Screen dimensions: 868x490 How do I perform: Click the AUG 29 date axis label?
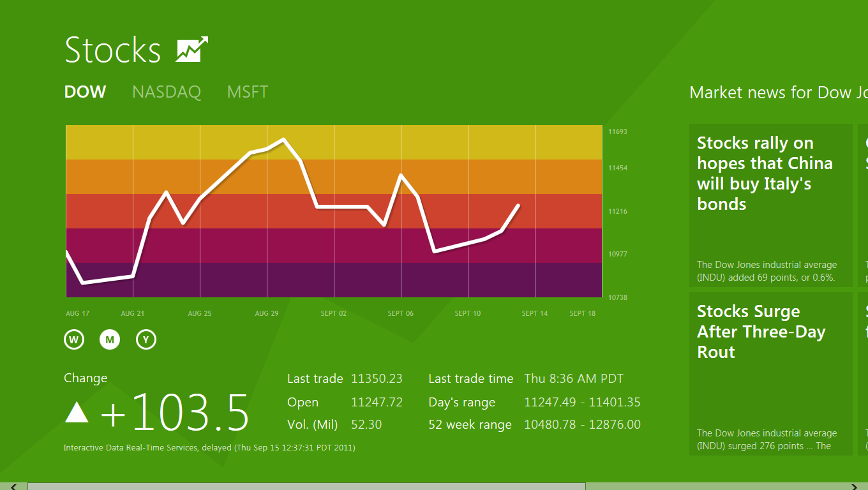(x=267, y=313)
